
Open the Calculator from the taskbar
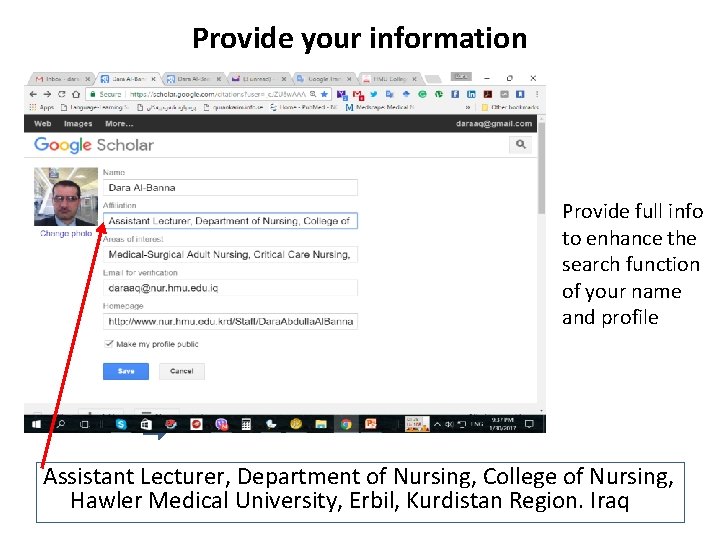pos(246,424)
